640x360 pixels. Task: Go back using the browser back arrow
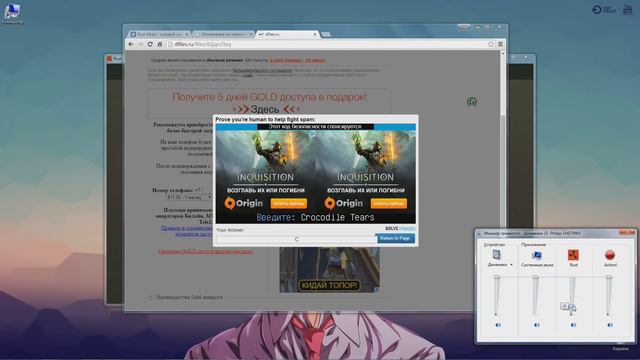[131, 44]
